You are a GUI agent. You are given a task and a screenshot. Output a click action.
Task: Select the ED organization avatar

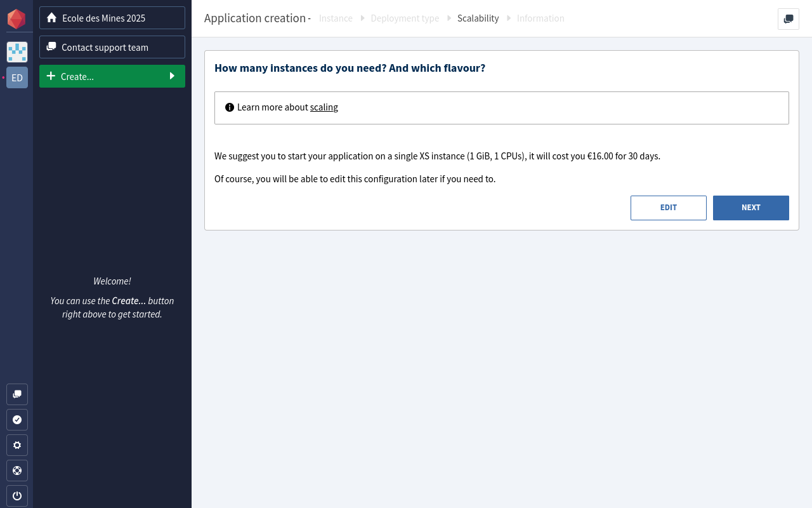pyautogui.click(x=17, y=77)
